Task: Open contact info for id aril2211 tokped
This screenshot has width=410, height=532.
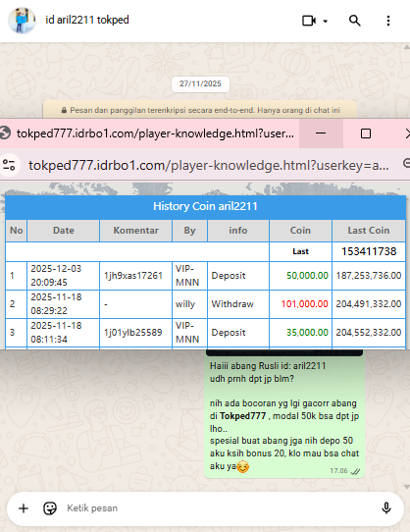Action: pyautogui.click(x=87, y=20)
